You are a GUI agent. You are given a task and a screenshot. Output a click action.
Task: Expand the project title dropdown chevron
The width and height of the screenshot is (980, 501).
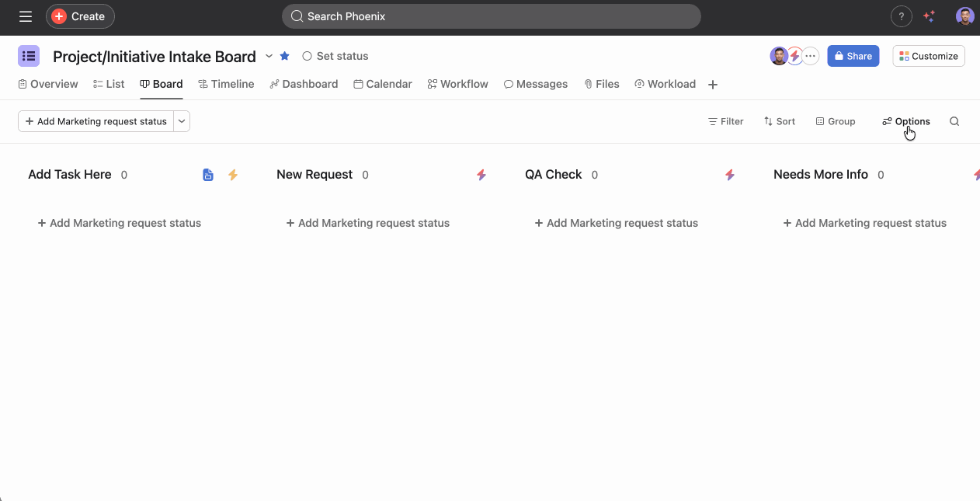(x=269, y=56)
